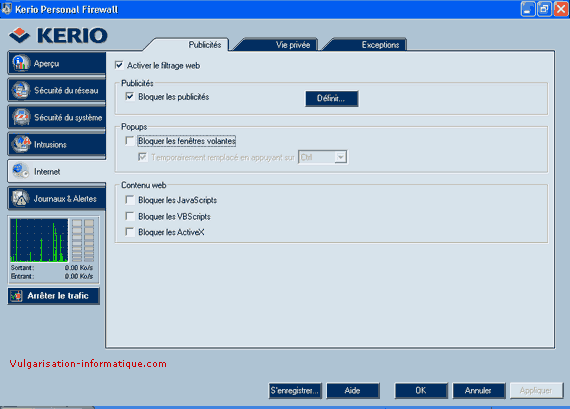Click the Arrêter le trafic icon
This screenshot has width=570, height=409.
pyautogui.click(x=16, y=296)
